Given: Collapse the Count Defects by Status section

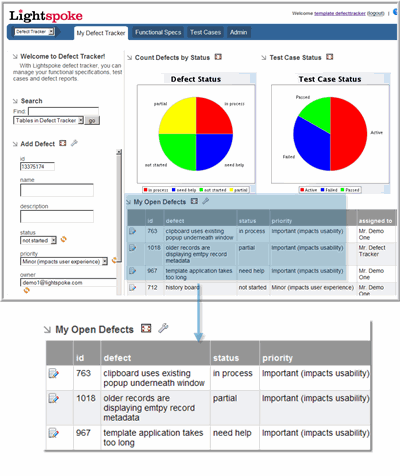Looking at the screenshot, I should click(130, 58).
